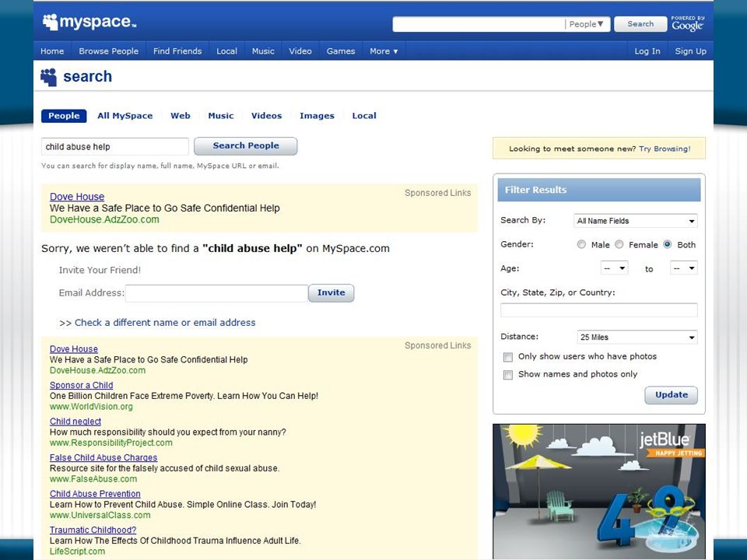Open Find Friends in navigation bar

click(177, 51)
